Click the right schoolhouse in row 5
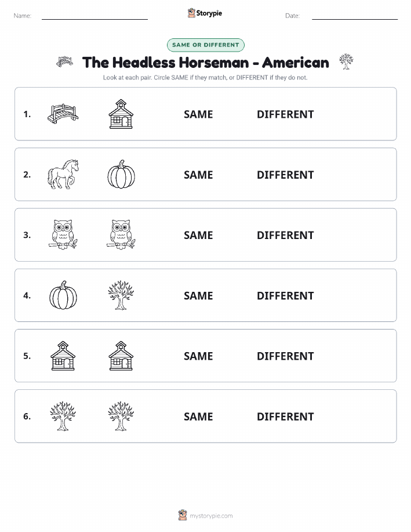This screenshot has width=411, height=532. point(121,356)
